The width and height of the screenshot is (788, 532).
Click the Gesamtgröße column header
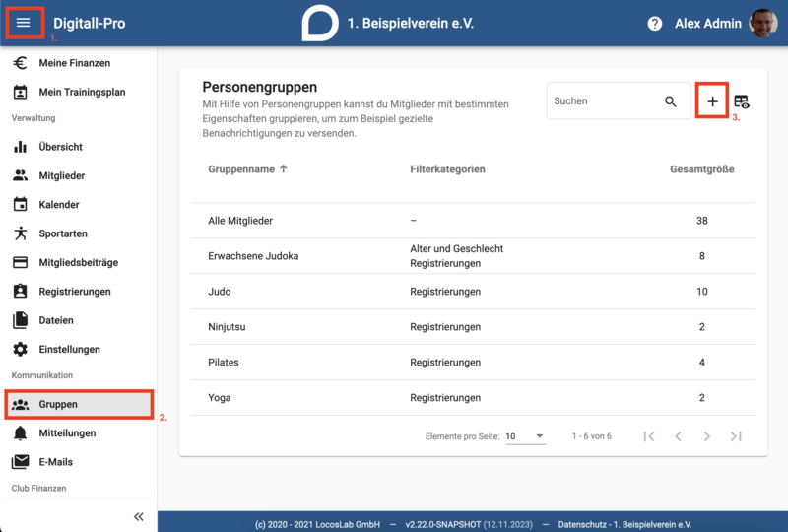pyautogui.click(x=702, y=169)
